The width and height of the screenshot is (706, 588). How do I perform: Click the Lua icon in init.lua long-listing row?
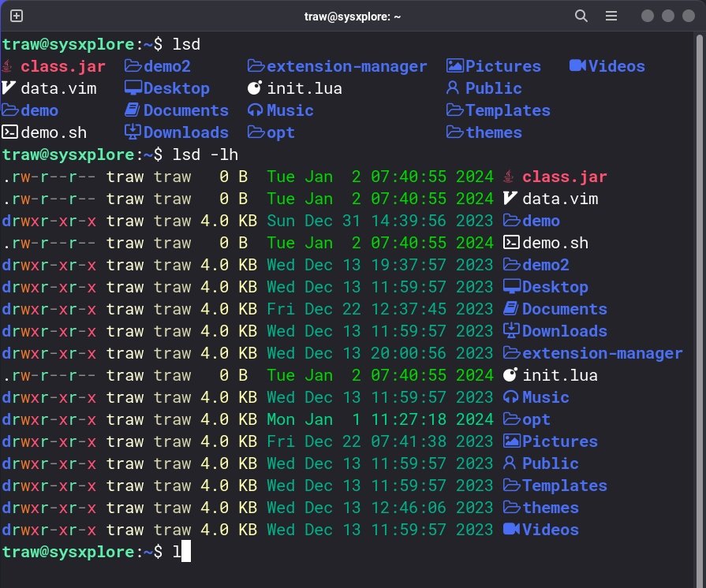coord(510,374)
